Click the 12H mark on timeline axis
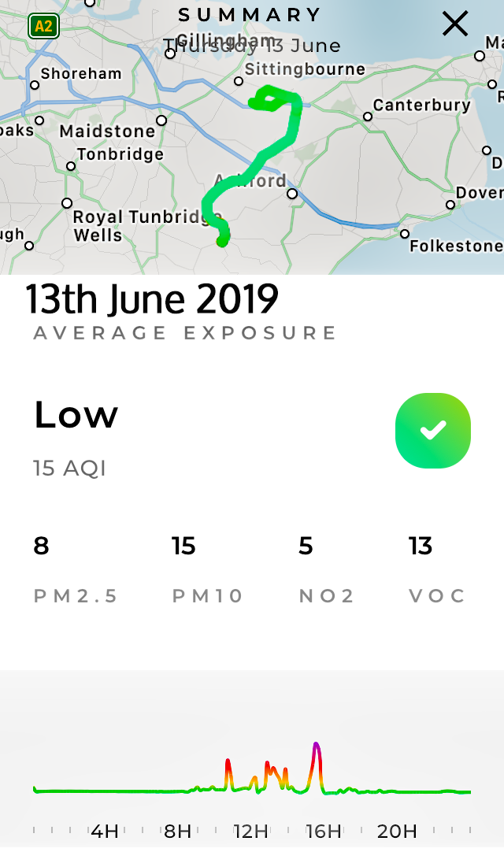504x852 pixels. pos(250,831)
